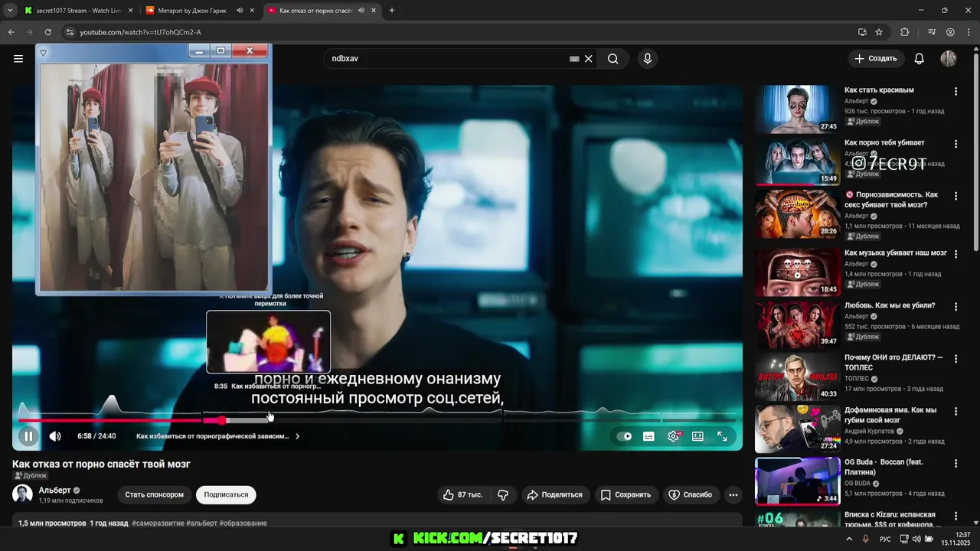980x551 pixels.
Task: Open YouTube notifications bell
Action: point(920,59)
